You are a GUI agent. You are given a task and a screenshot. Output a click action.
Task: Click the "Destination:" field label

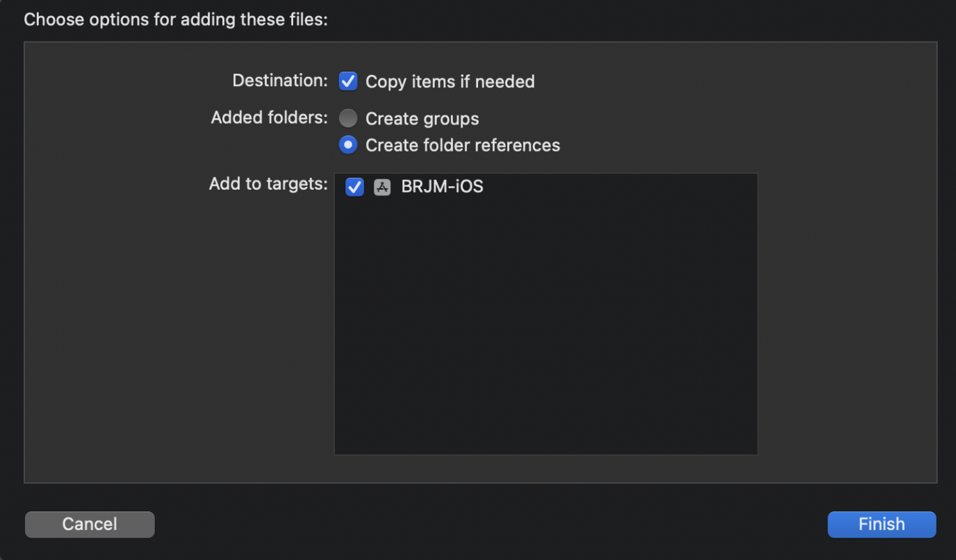click(279, 81)
